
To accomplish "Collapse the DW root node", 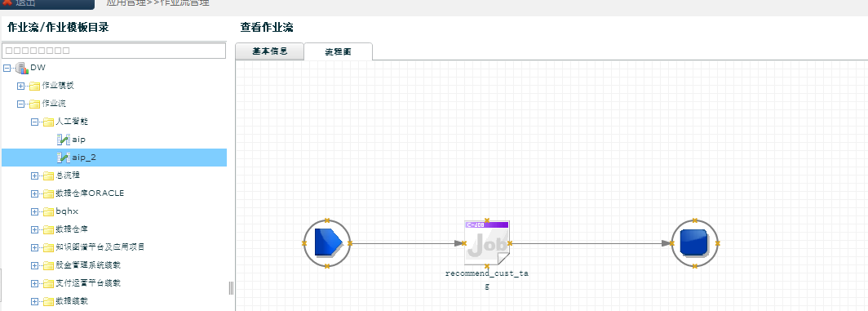I will tap(7, 69).
